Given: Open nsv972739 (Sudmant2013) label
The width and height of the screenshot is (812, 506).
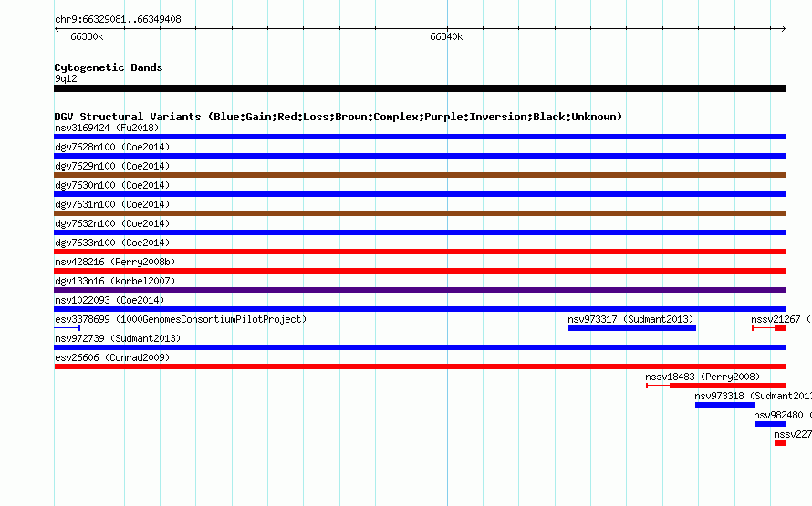Looking at the screenshot, I should click(118, 338).
